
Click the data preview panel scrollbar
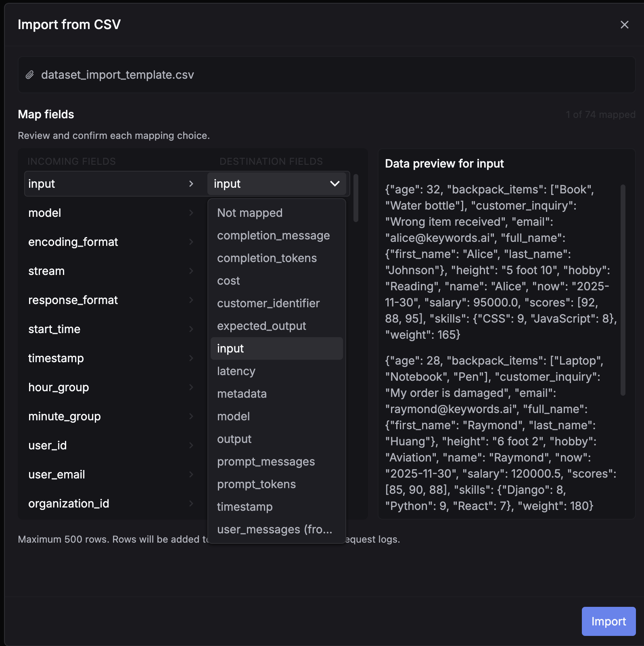623,290
